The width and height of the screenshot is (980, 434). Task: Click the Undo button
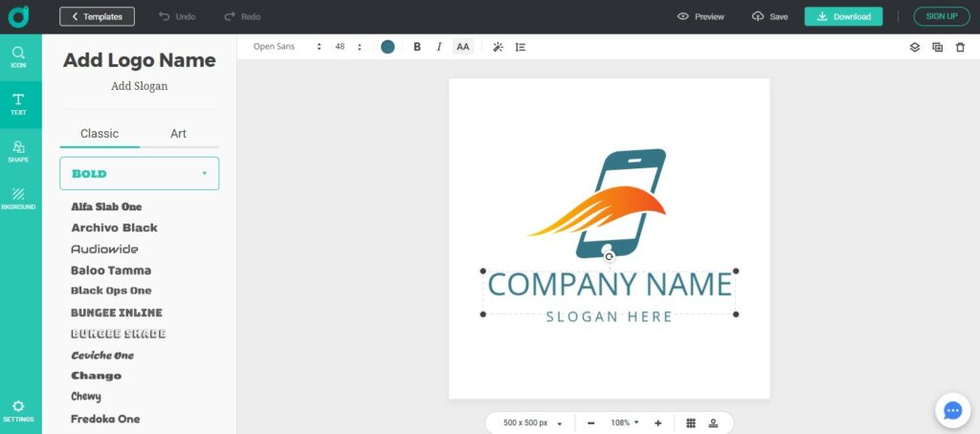tap(177, 17)
